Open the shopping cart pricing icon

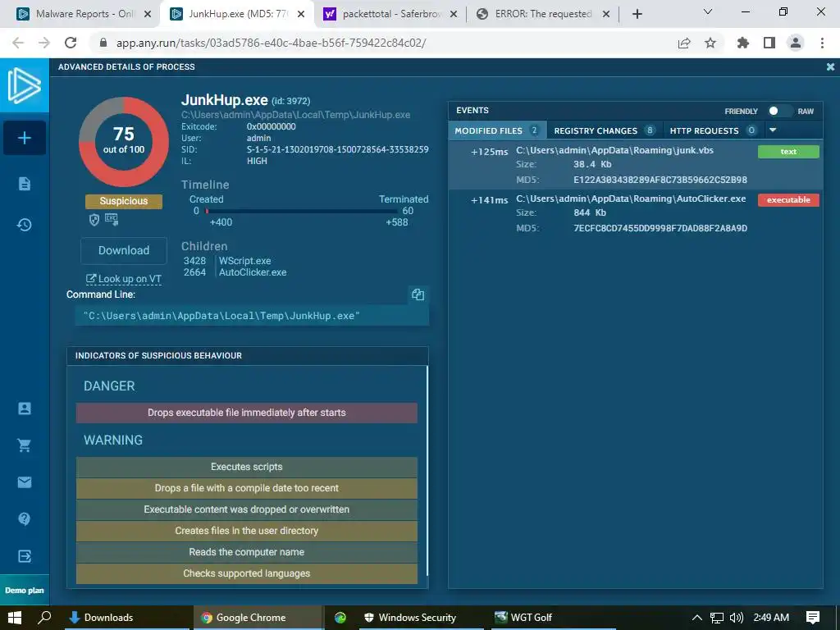click(x=25, y=445)
